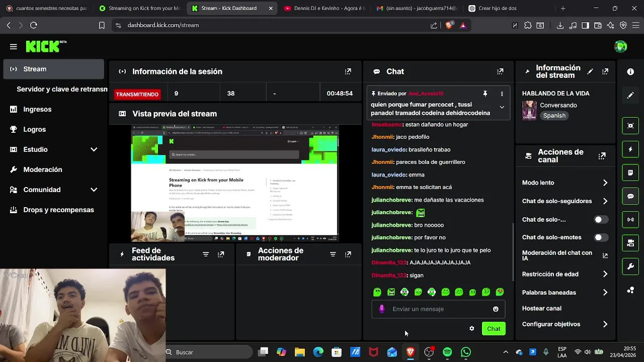The width and height of the screenshot is (644, 362).
Task: Click the note page icon in right sidebar
Action: click(630, 172)
